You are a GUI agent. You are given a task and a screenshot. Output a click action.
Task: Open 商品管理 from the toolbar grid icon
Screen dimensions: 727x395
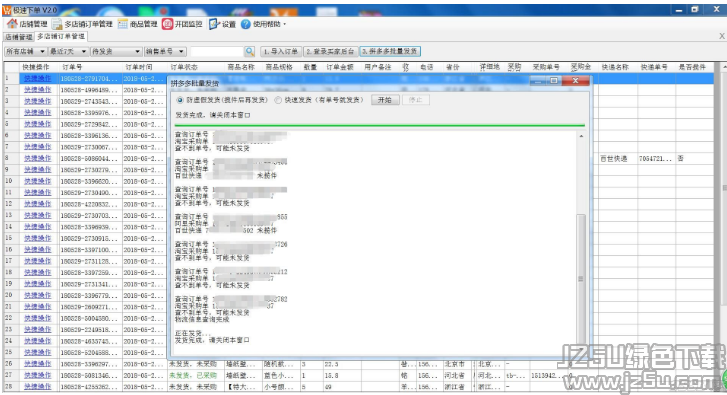122,24
